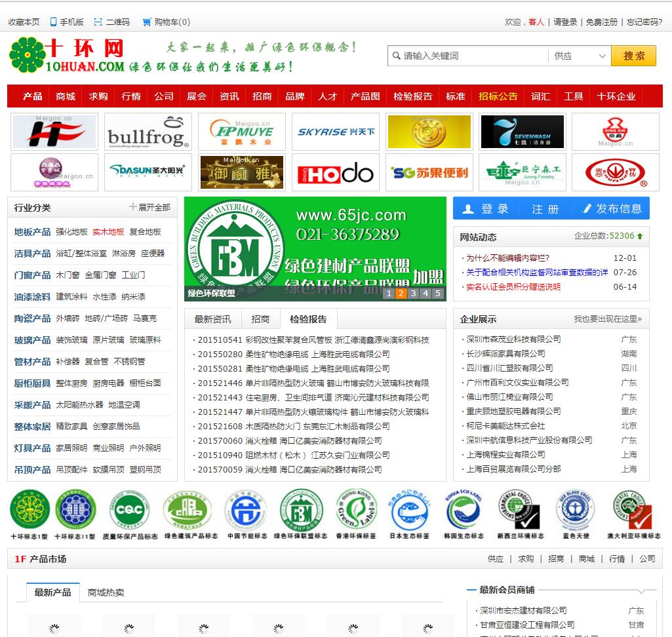Show banner slide number 1
This screenshot has height=637, width=672.
point(389,294)
